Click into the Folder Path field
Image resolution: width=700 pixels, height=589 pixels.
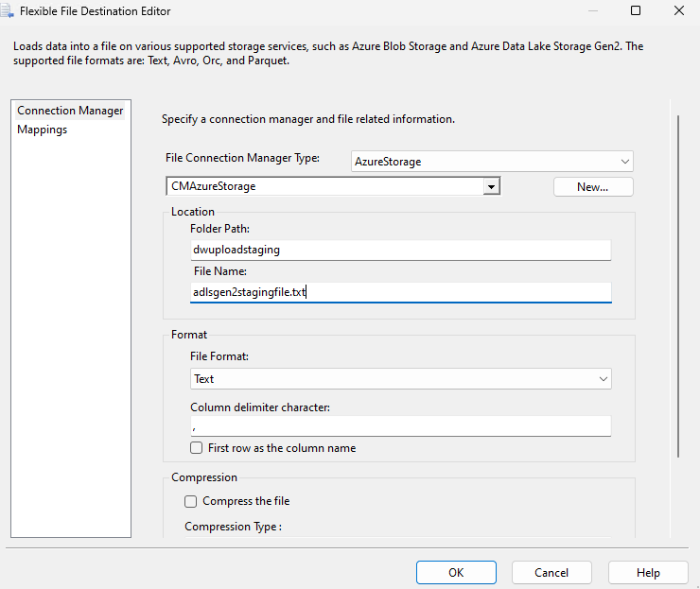(x=400, y=250)
